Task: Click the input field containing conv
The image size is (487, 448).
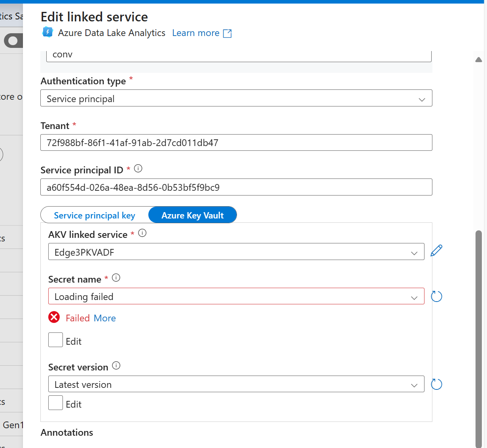Action: click(x=239, y=55)
